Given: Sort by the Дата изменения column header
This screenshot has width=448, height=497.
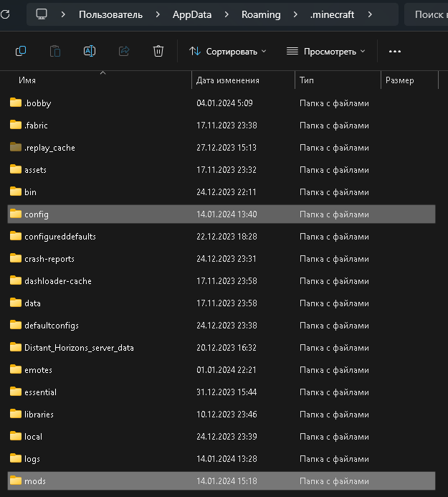Looking at the screenshot, I should coord(228,80).
